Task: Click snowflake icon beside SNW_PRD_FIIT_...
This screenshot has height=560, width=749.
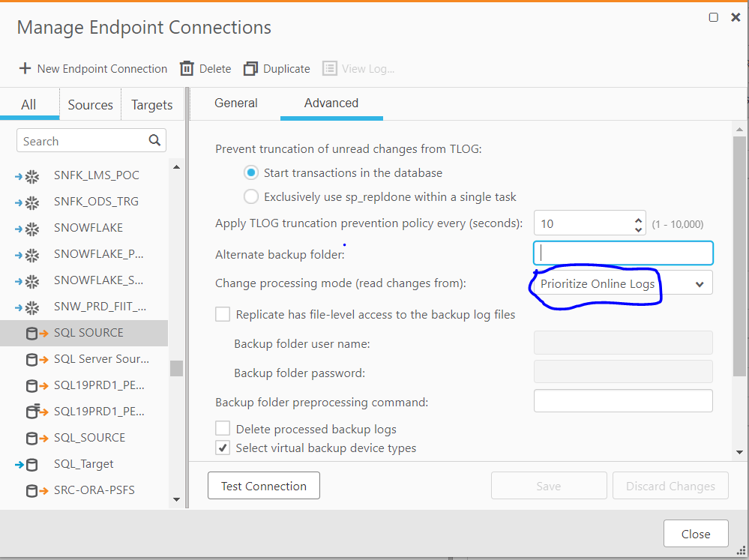Action: [x=32, y=308]
